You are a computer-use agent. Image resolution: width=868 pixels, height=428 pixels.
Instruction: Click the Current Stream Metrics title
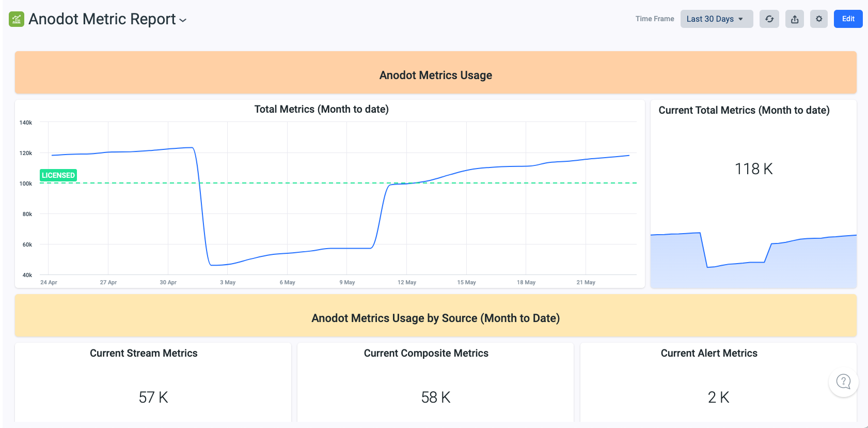pyautogui.click(x=144, y=353)
